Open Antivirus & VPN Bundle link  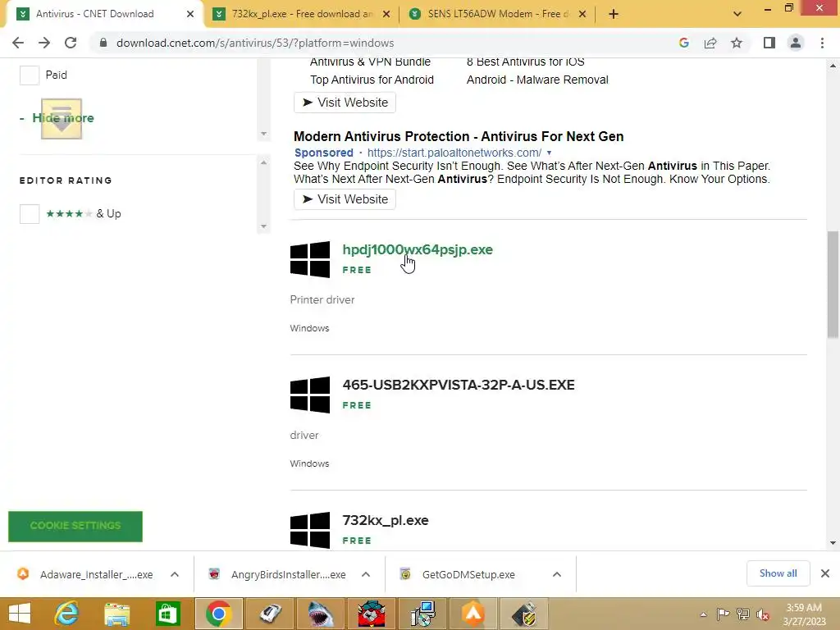point(370,62)
